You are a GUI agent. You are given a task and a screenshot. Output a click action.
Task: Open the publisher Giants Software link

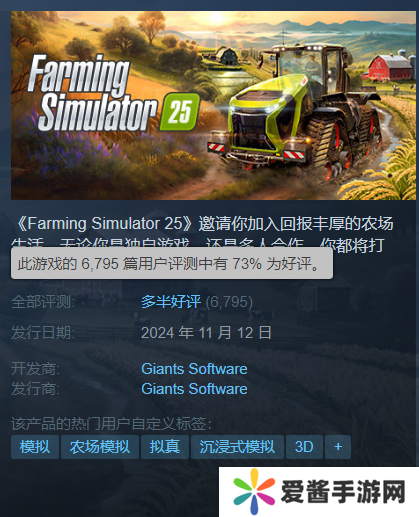pyautogui.click(x=194, y=389)
